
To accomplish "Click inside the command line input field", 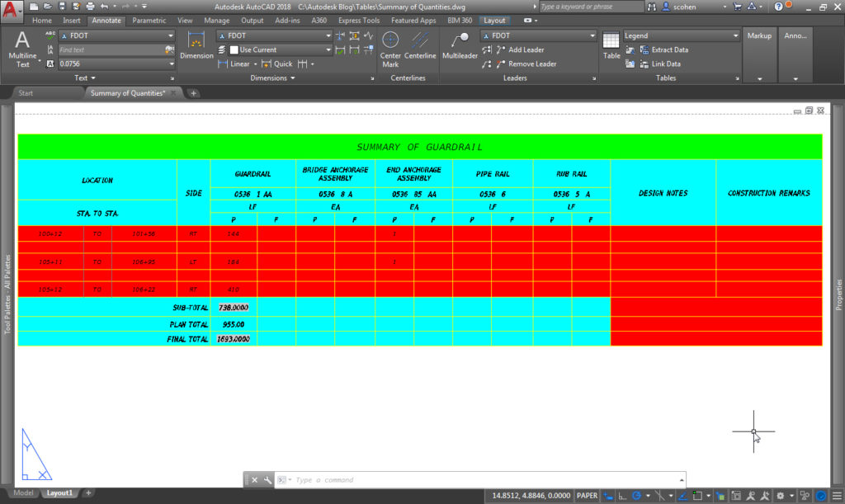I will (x=413, y=479).
